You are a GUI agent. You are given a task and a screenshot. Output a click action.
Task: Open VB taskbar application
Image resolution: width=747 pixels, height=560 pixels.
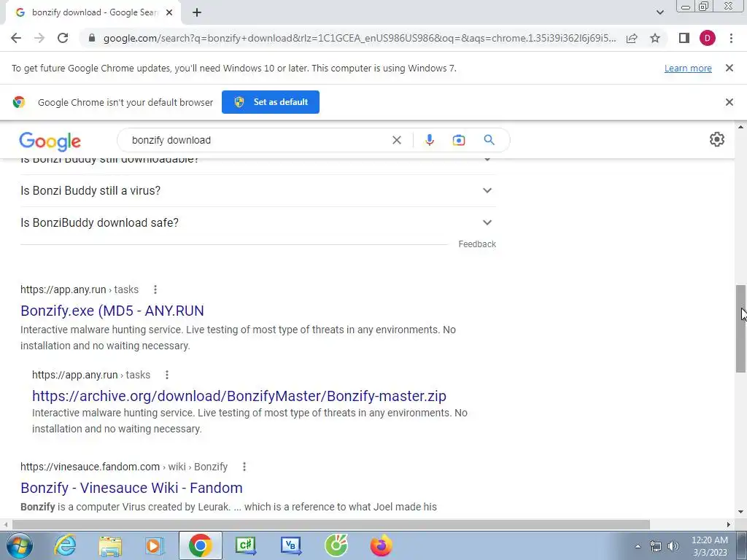tap(290, 545)
